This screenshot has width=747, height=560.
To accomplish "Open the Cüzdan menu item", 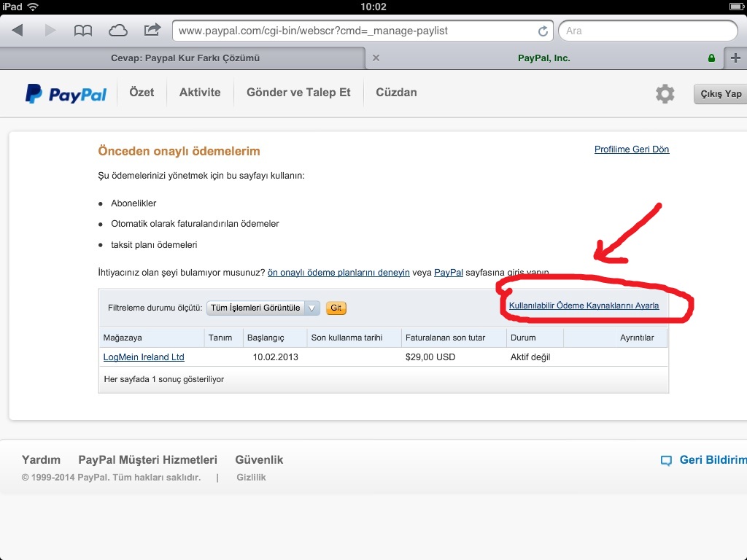I will click(x=396, y=93).
